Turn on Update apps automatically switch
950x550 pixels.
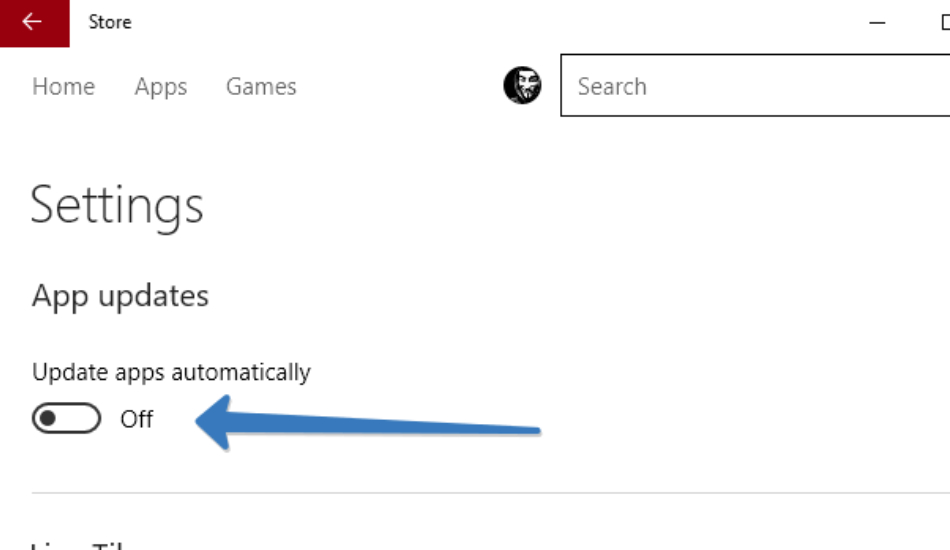click(x=67, y=419)
